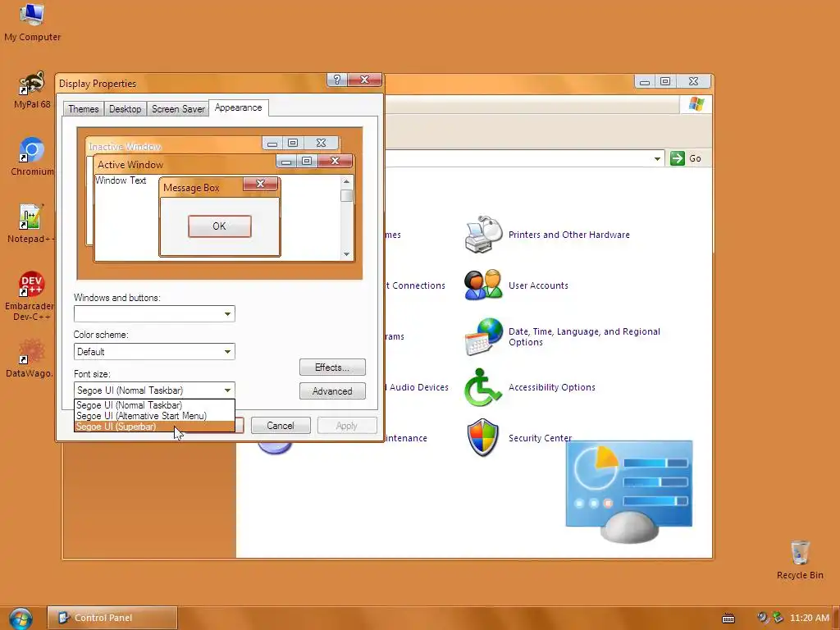Open Embarcadero Dev-C++ shortcut

tap(30, 295)
